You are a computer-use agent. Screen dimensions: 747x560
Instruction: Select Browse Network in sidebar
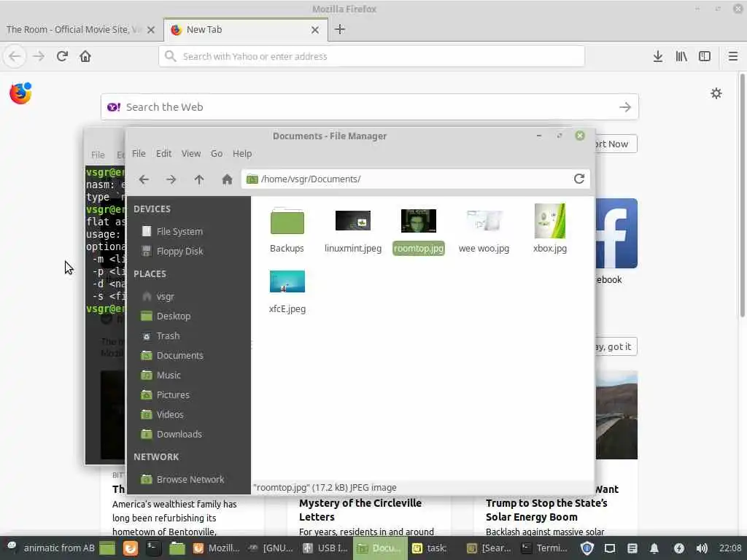(x=189, y=480)
